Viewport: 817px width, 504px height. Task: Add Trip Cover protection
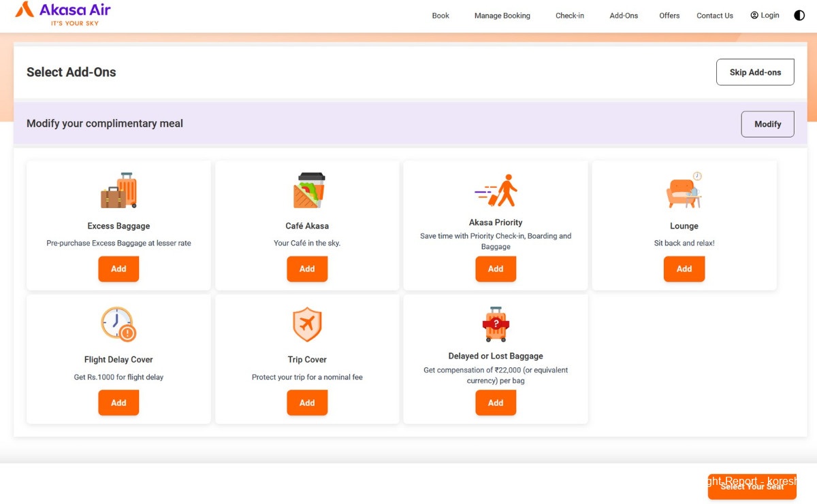click(307, 403)
